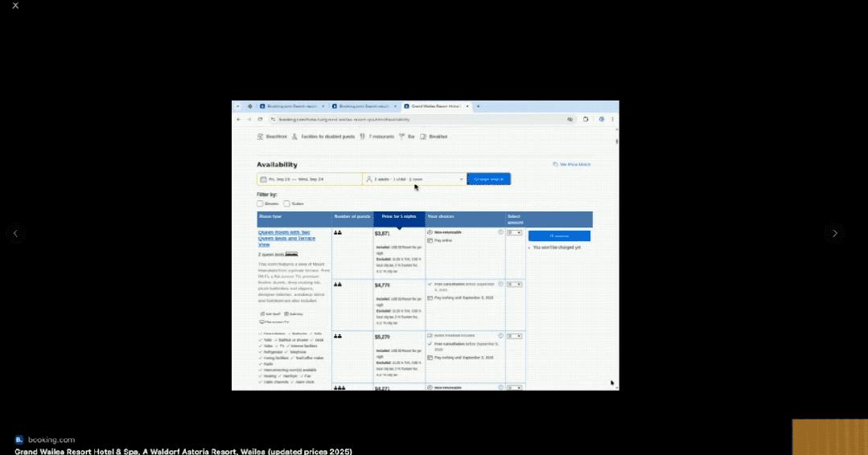
Task: Click the $4,776 price
Action: pyautogui.click(x=383, y=285)
